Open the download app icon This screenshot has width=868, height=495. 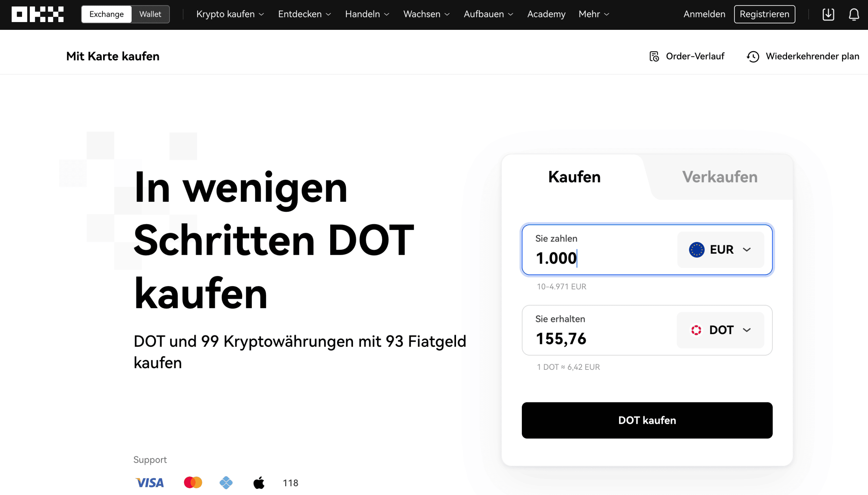828,14
